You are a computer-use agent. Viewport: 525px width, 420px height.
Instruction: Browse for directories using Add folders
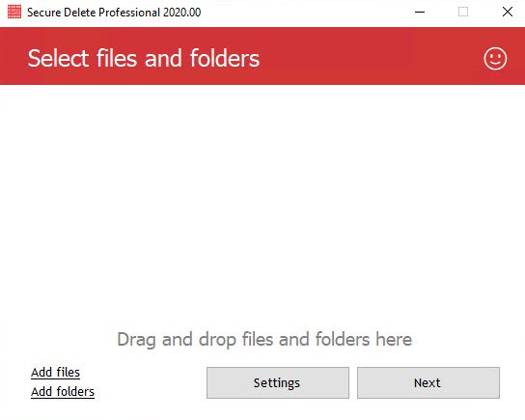(63, 392)
